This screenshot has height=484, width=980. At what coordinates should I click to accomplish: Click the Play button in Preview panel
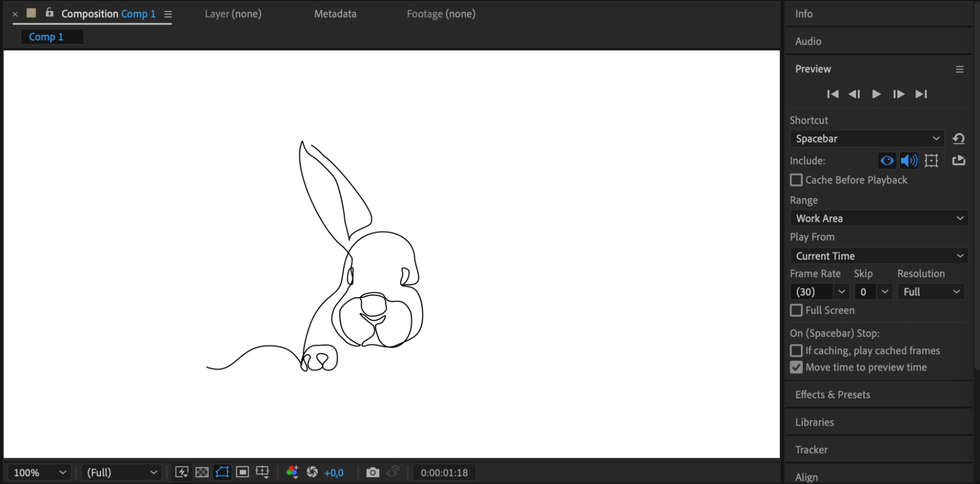(877, 94)
